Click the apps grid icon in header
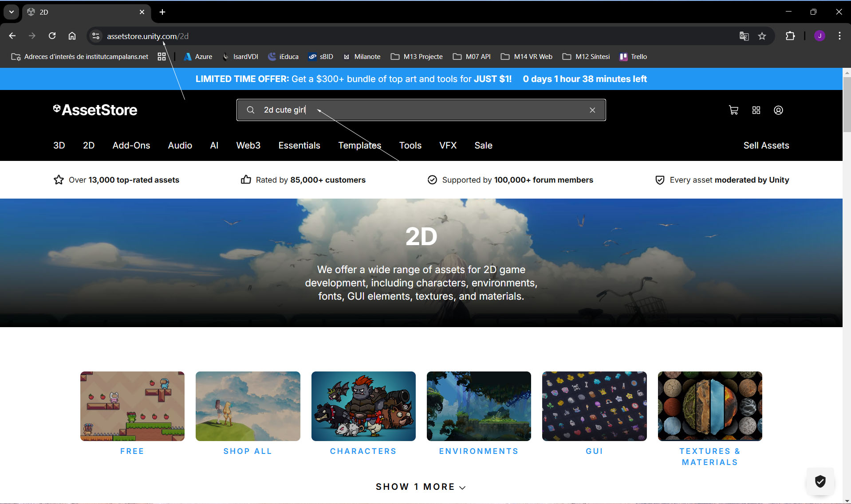Screen dimensions: 851x504 (756, 110)
